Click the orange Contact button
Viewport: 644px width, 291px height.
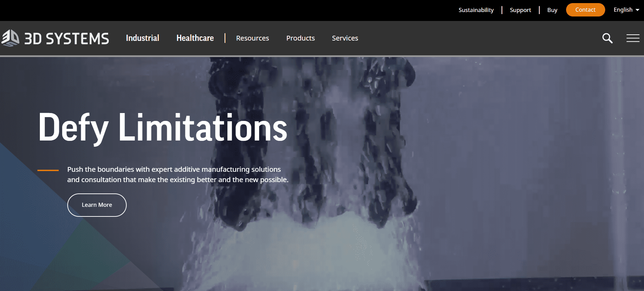585,10
